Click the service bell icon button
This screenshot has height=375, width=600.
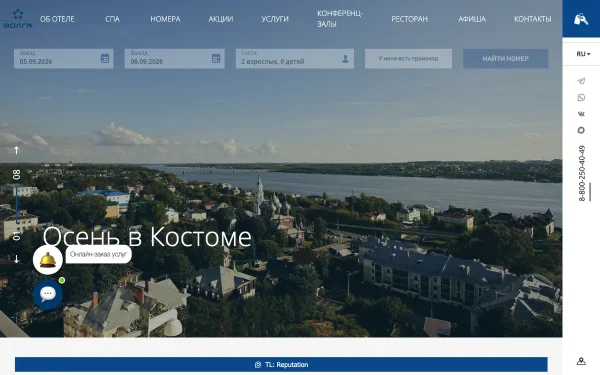48,260
